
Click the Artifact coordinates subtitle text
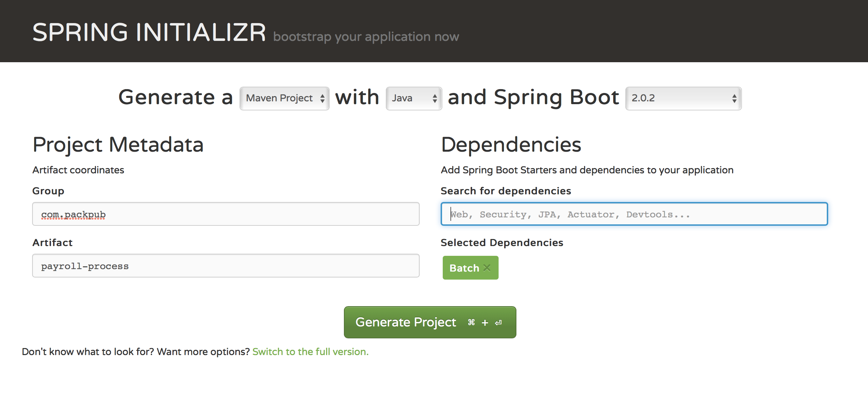point(78,170)
